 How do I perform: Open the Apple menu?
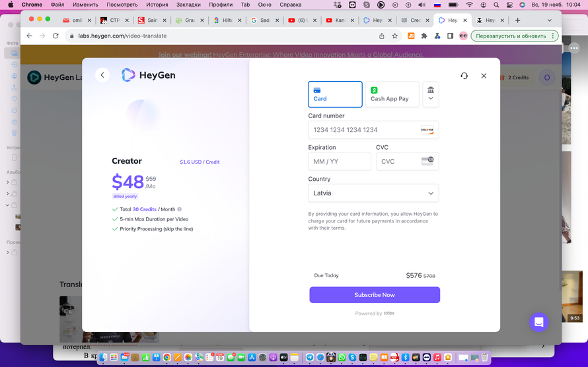11,5
